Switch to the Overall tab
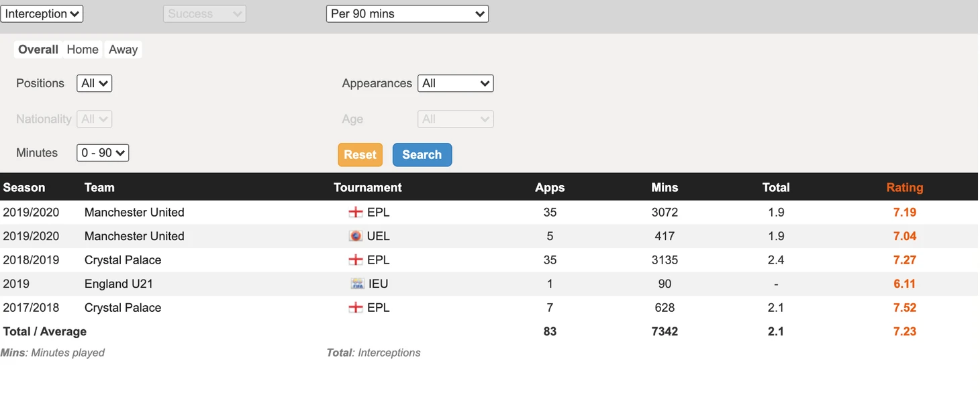The height and width of the screenshot is (395, 980). (x=38, y=50)
